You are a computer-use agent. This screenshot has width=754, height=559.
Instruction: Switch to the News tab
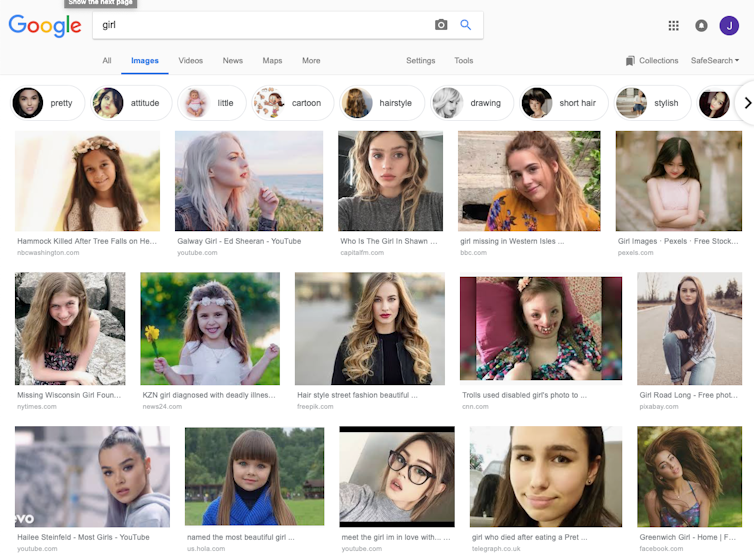pyautogui.click(x=232, y=61)
